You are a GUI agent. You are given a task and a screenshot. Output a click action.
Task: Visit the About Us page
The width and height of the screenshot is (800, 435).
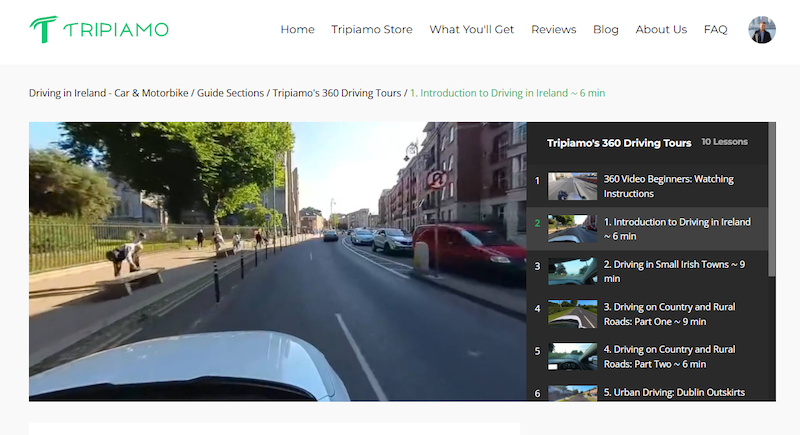coord(661,30)
